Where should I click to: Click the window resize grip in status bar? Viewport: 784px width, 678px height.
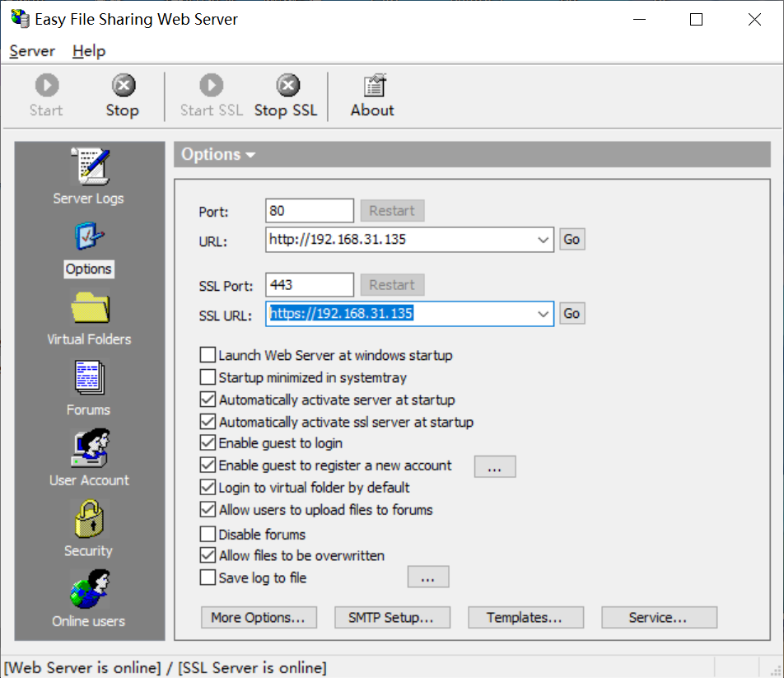click(776, 671)
